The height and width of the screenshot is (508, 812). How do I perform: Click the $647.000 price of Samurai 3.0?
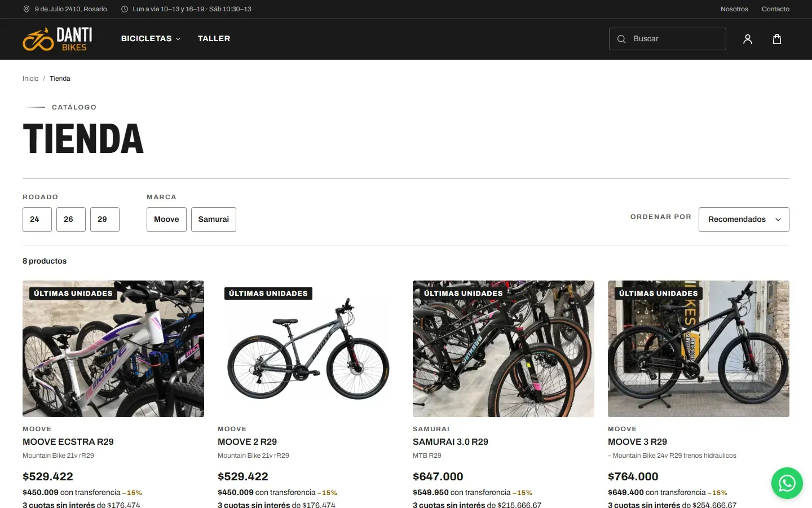coord(438,476)
